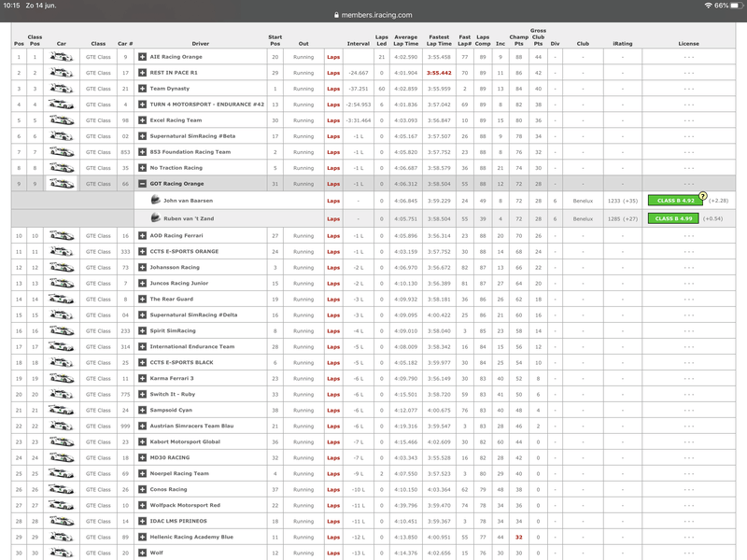
Task: Click the car icon for AIE Racing Orange
Action: (x=62, y=57)
